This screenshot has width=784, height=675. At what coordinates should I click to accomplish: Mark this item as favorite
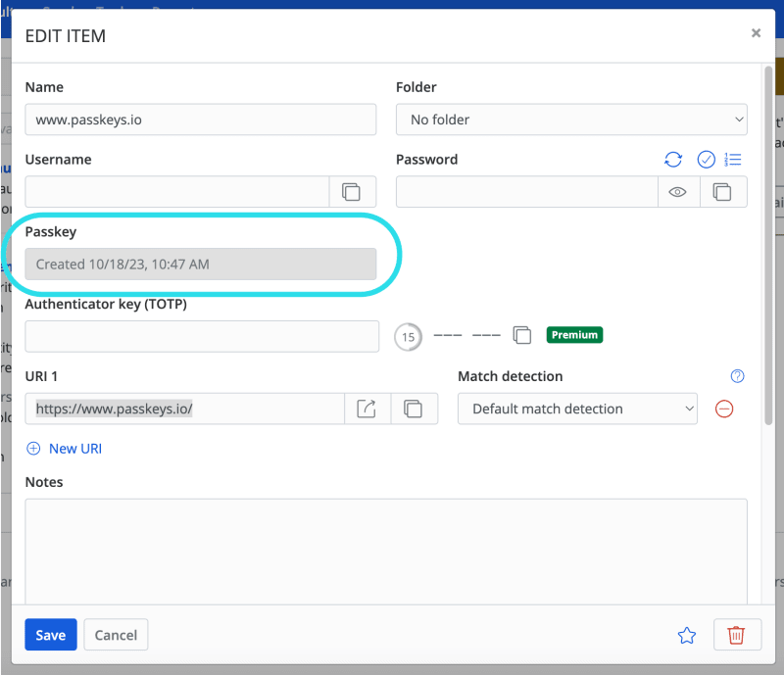click(x=687, y=635)
